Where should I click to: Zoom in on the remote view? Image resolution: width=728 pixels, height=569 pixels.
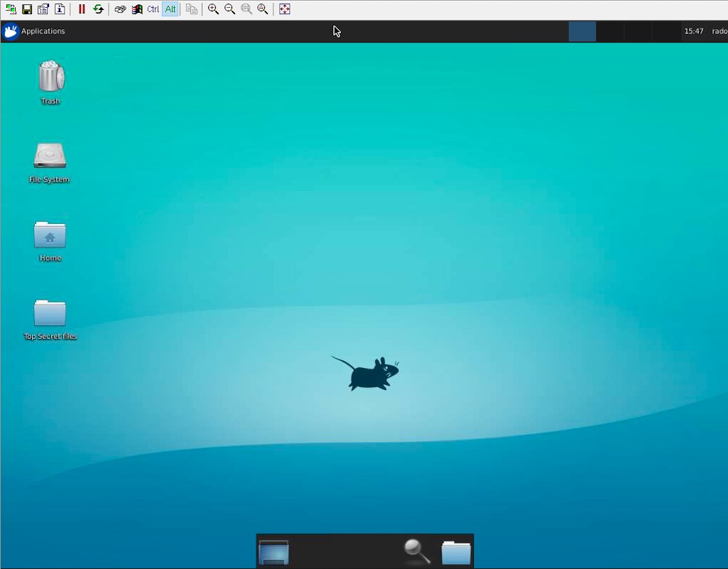(213, 9)
